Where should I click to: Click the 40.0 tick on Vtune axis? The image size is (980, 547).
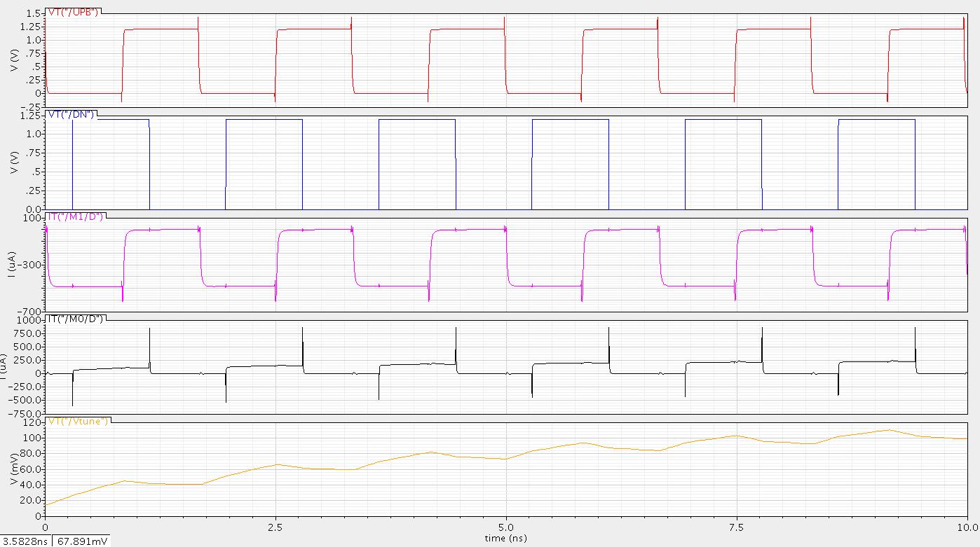[x=32, y=485]
